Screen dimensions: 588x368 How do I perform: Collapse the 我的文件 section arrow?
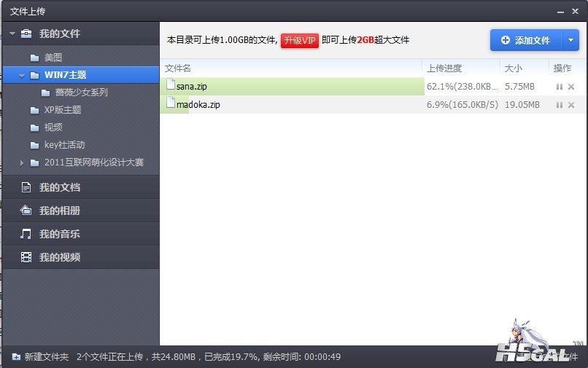click(12, 34)
